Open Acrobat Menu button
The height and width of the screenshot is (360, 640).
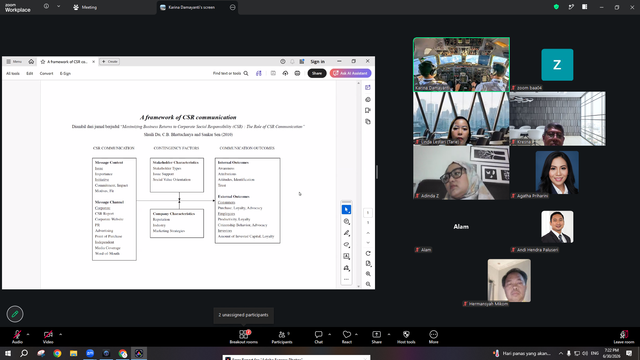[x=14, y=62]
